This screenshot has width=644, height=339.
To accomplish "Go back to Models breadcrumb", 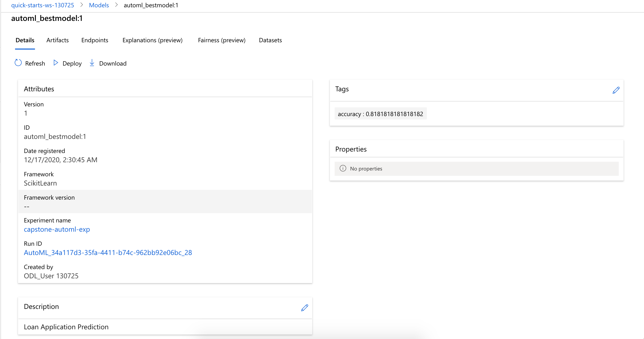I will pyautogui.click(x=99, y=5).
